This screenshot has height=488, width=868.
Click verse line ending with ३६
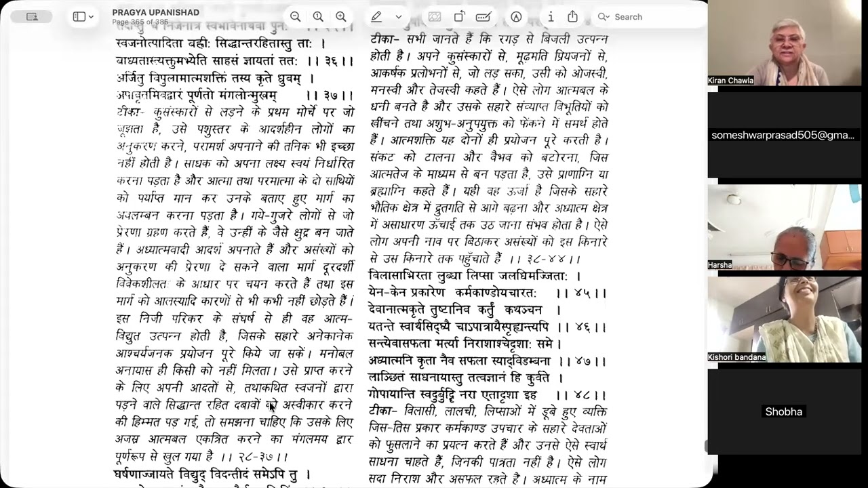[235, 61]
